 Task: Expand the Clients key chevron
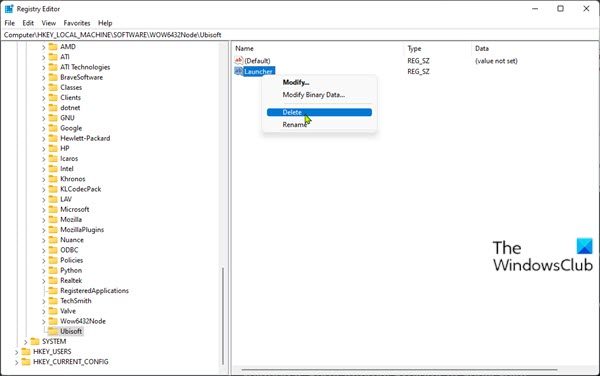coord(43,98)
